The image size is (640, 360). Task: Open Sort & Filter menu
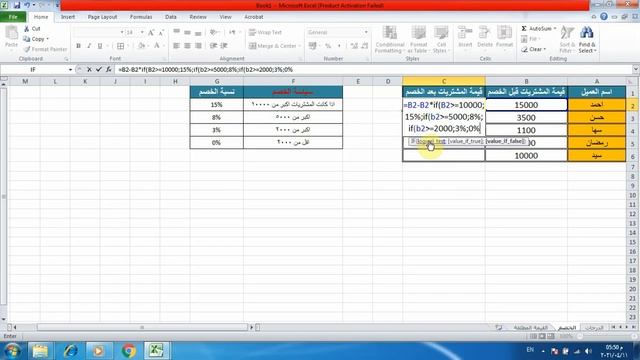coord(567,39)
